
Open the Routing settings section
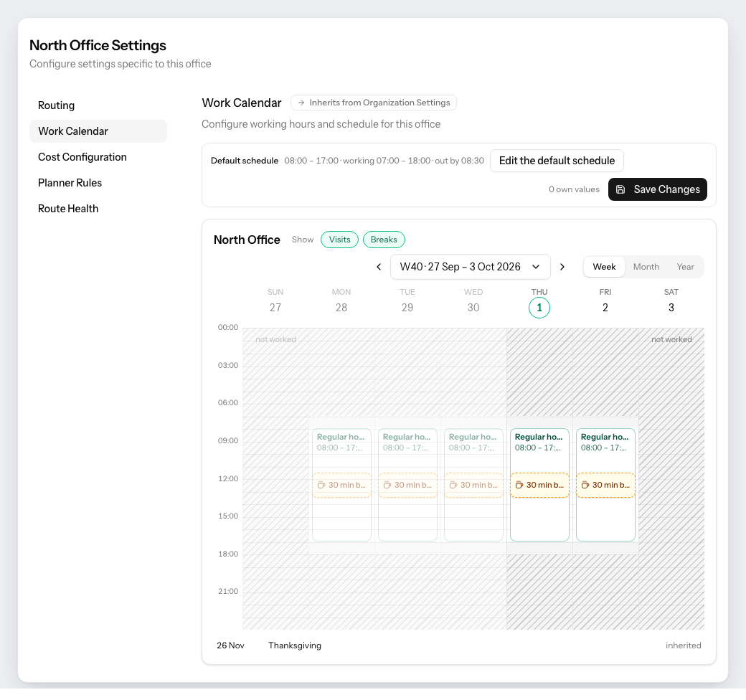[x=98, y=105]
